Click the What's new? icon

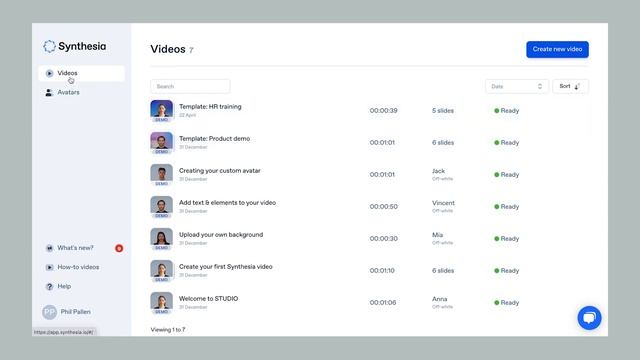49,248
